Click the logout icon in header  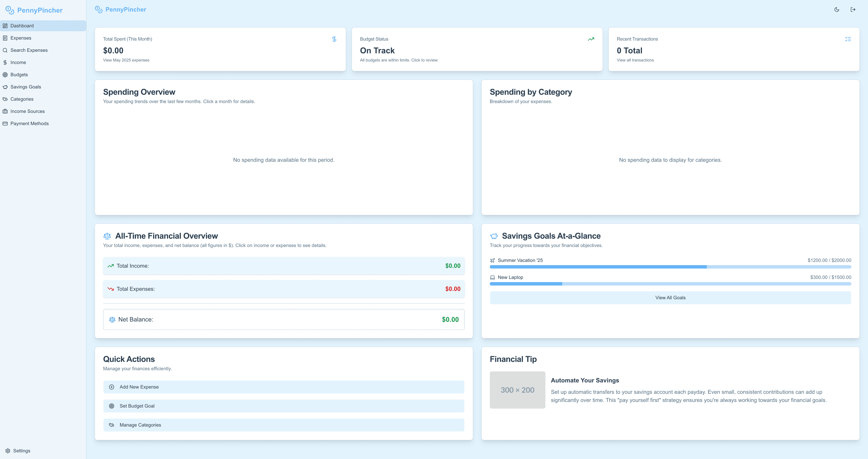pyautogui.click(x=853, y=10)
